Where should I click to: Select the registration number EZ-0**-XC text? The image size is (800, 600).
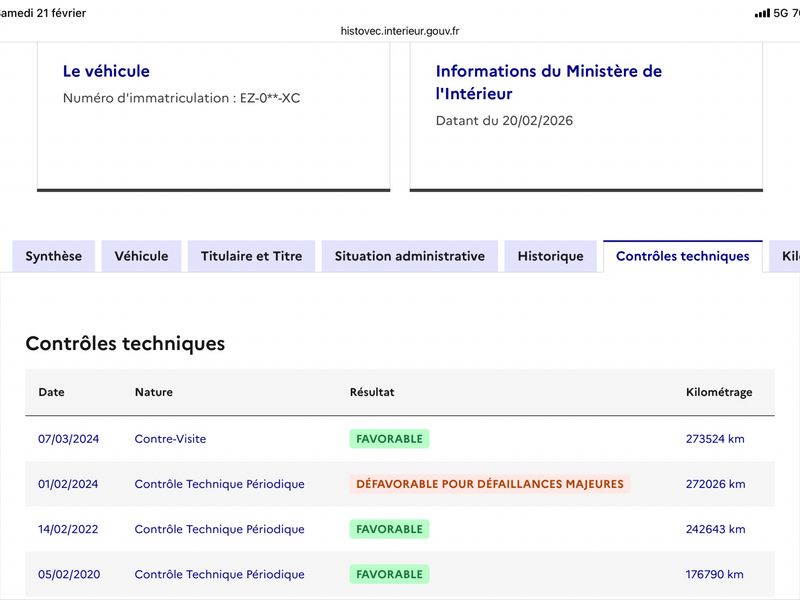(x=270, y=98)
